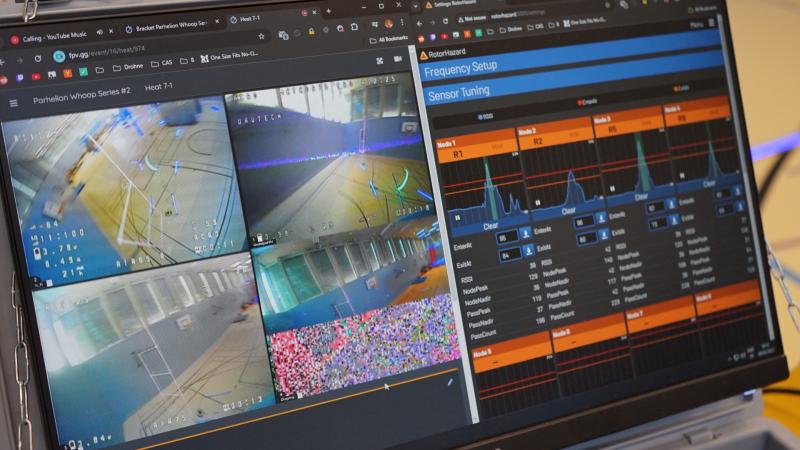Edit the Node 2 EnterAt value

tap(584, 222)
